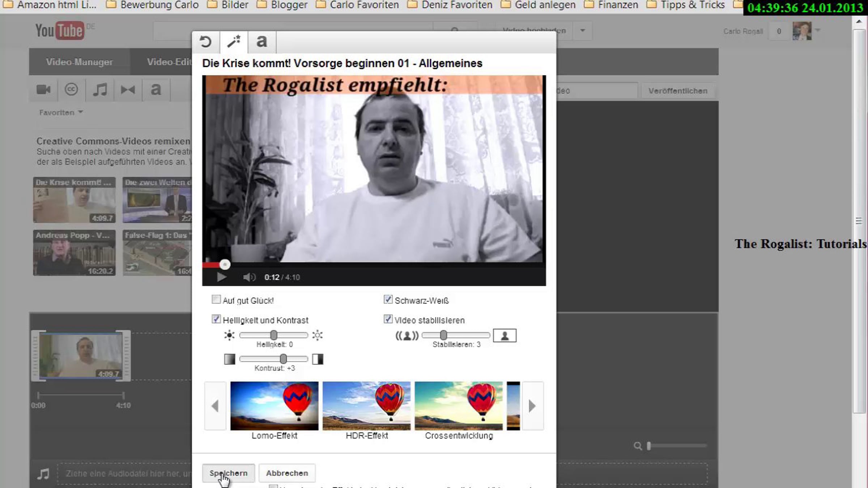Click the undo arrow tab in dialog
868x488 pixels.
coord(205,42)
